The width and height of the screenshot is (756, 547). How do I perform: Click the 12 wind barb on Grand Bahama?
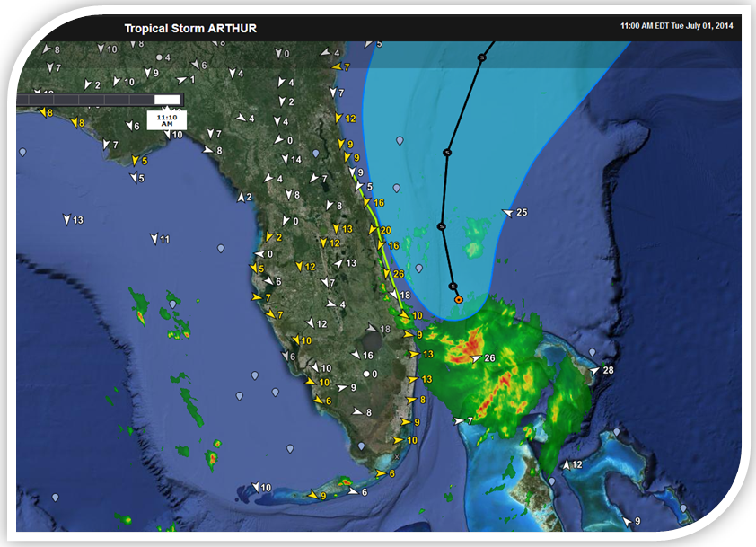pos(567,466)
